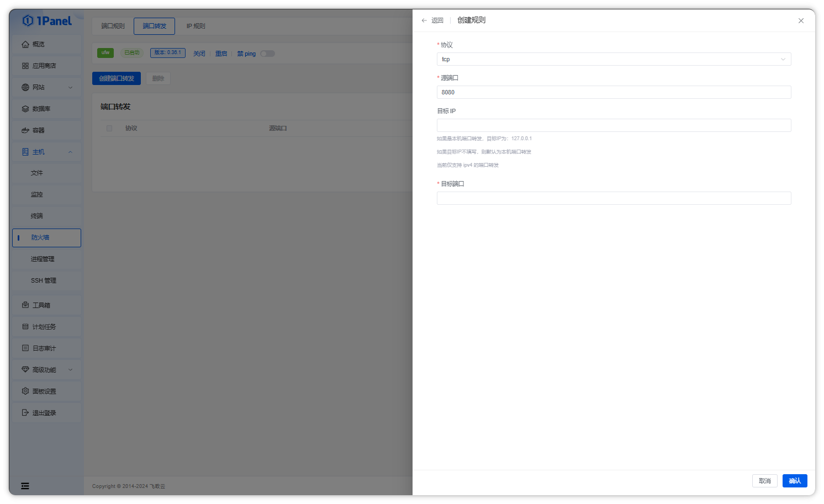Screen dimensions: 824x504
Task: Check the select-all checkbox in table header
Action: 109,128
